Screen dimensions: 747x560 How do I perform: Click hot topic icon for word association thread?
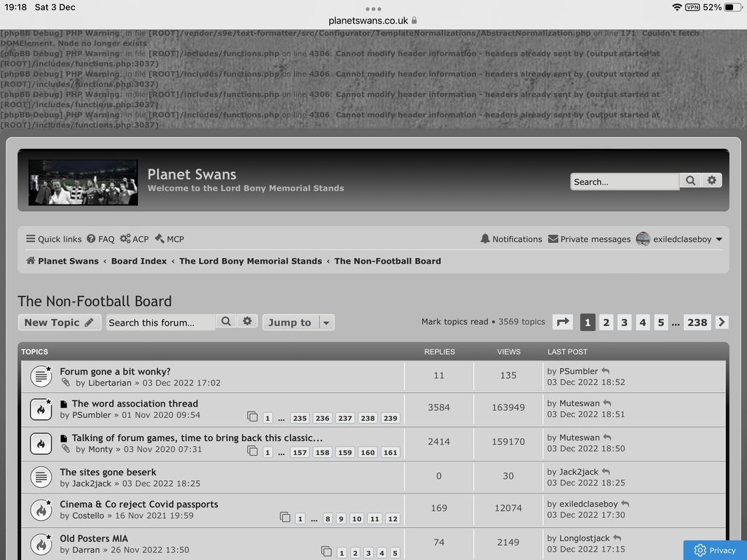[41, 409]
